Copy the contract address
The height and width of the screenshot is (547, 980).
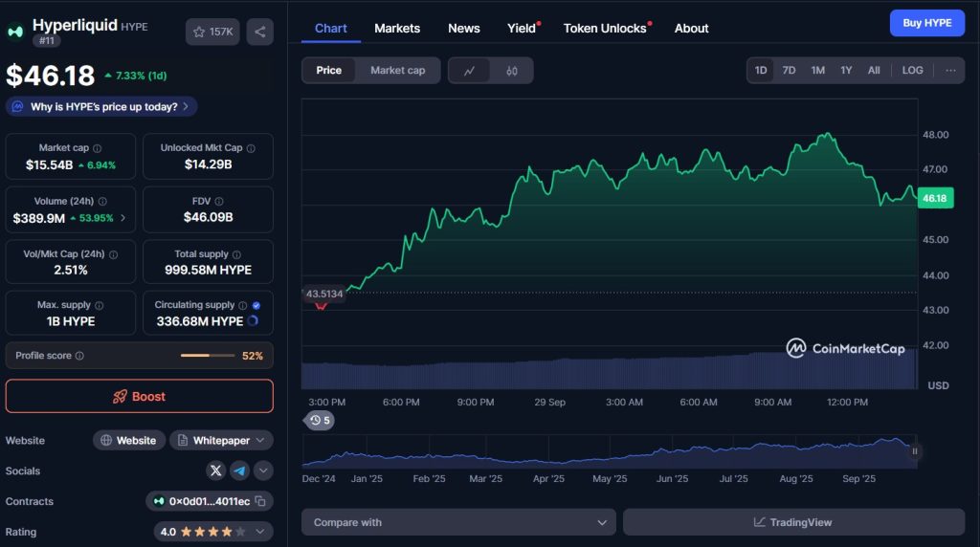tap(260, 501)
